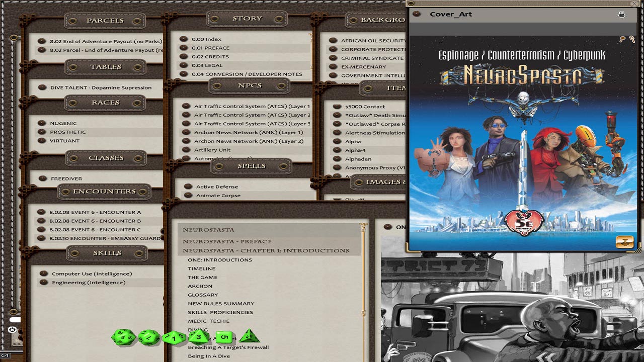This screenshot has height=362, width=644.
Task: Click the crosshair targeting icon at screen left
Action: 12,330
